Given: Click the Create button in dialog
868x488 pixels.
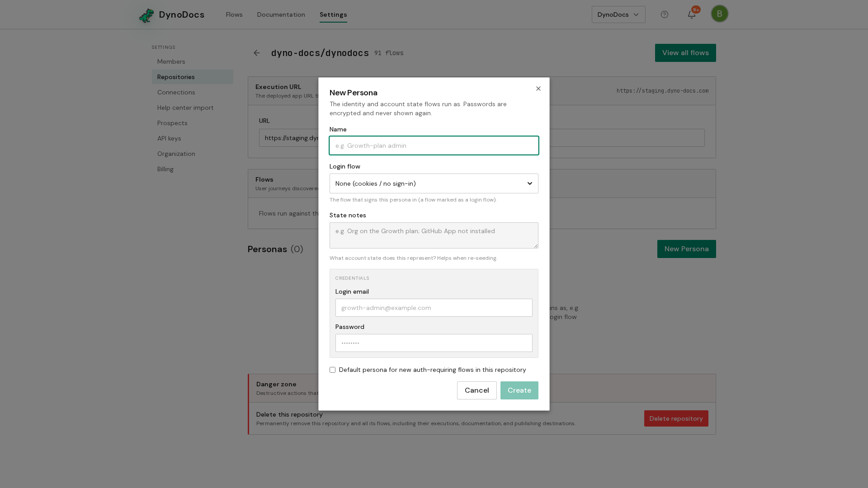Looking at the screenshot, I should 519,390.
